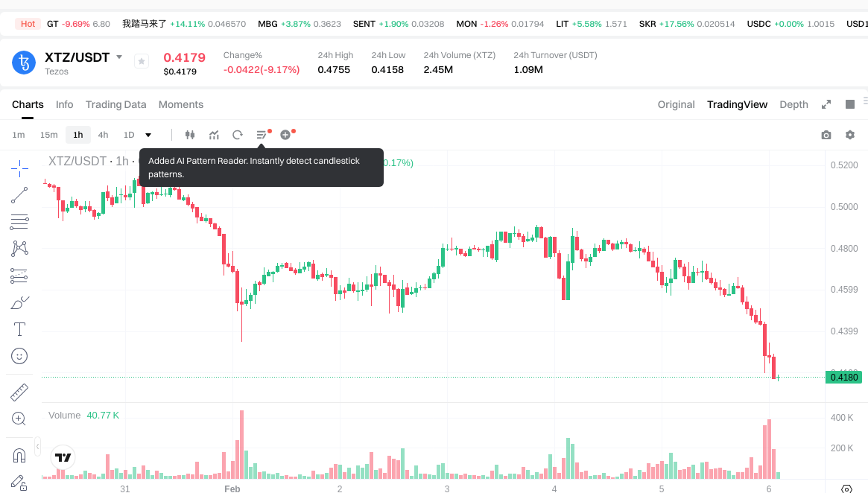Take a chart snapshot with camera icon
Viewport: 868px width, 493px height.
click(826, 135)
